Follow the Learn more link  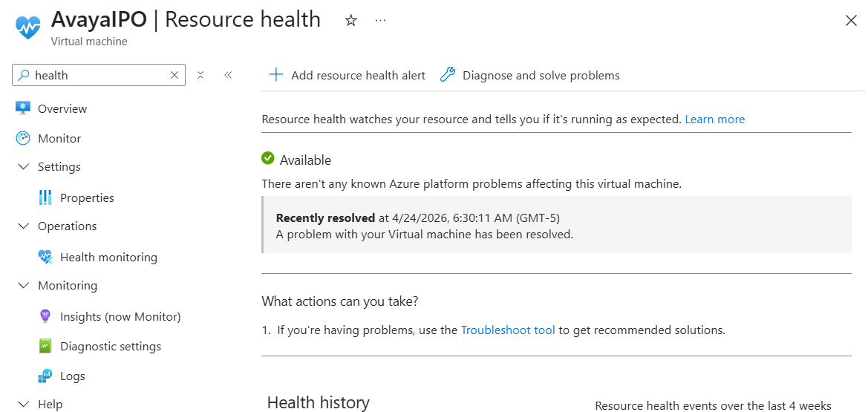click(x=714, y=119)
